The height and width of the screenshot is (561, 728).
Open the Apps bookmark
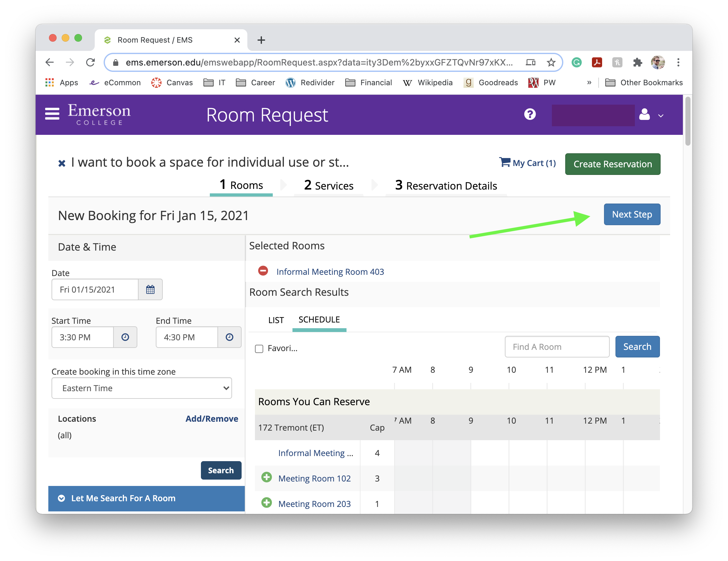click(x=61, y=83)
